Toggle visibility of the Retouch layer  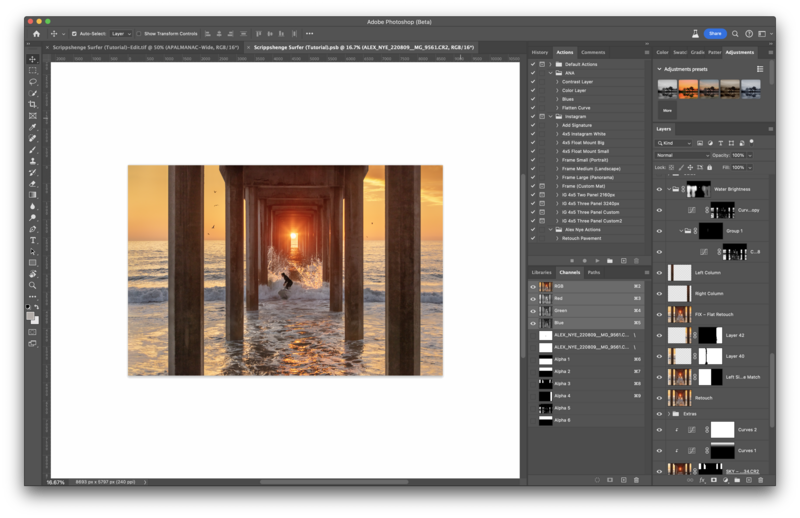(x=659, y=398)
